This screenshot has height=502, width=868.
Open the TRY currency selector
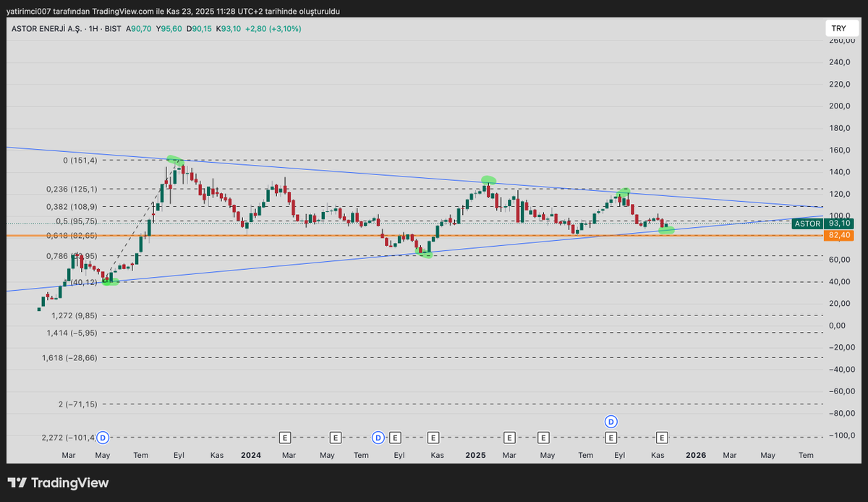point(838,28)
